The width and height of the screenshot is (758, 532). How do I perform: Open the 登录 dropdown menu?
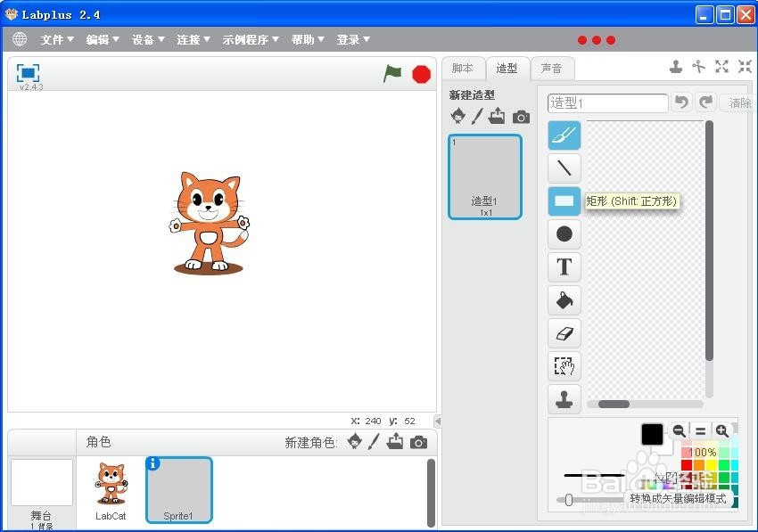click(353, 39)
